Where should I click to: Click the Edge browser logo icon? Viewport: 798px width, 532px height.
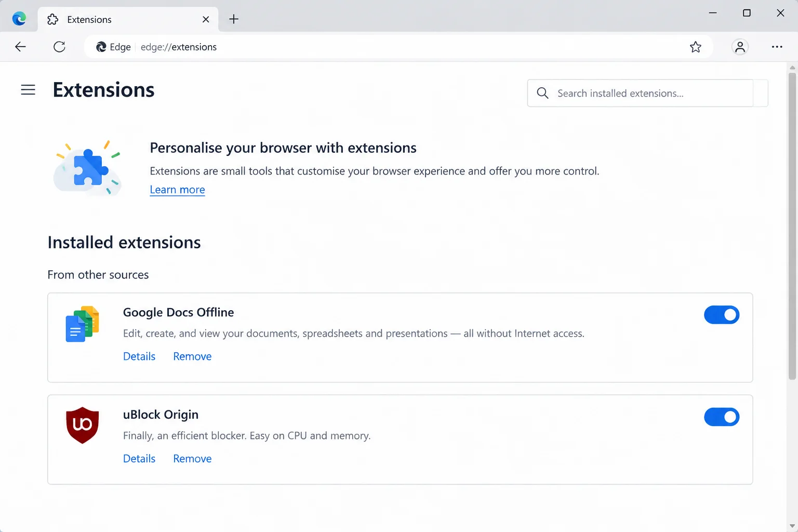pos(19,19)
